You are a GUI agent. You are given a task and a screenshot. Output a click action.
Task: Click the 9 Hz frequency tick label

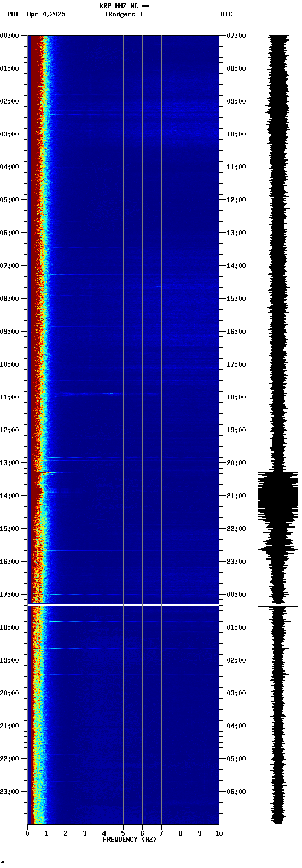[200, 833]
